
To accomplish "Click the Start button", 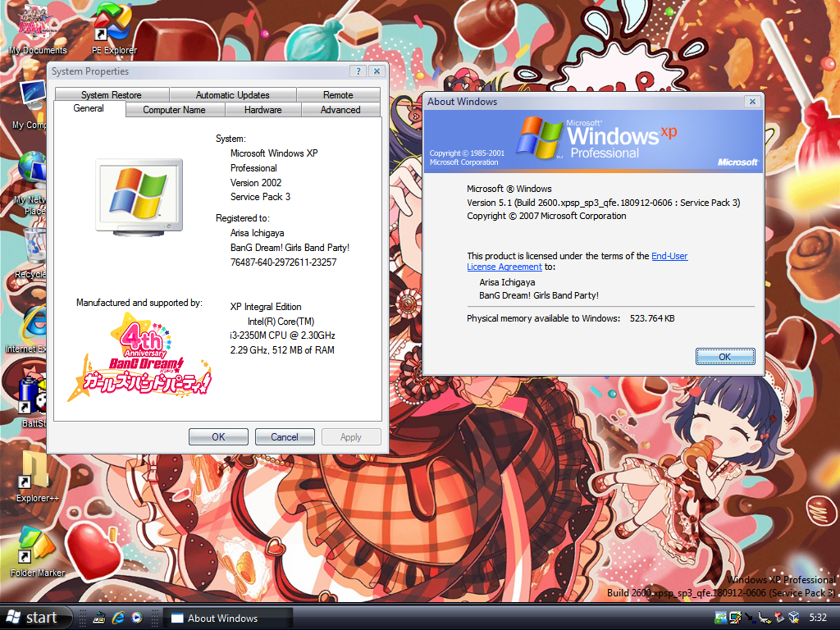I will coord(35,618).
